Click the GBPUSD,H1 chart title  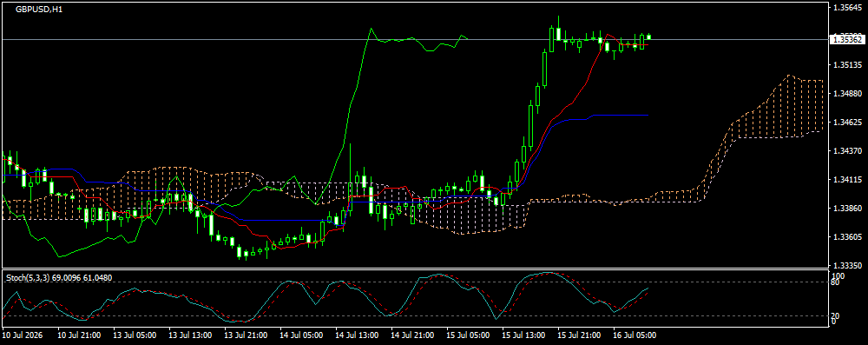pos(39,10)
